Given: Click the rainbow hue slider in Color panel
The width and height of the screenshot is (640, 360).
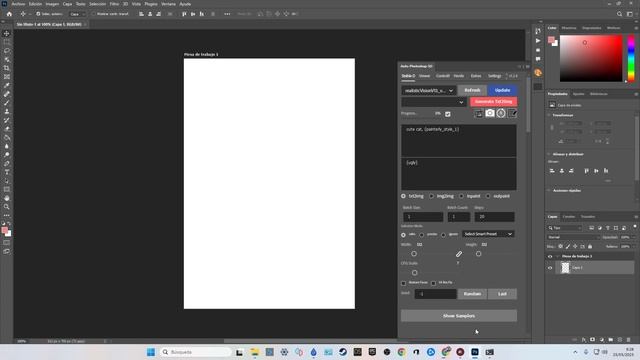Looking at the screenshot, I should (631, 58).
